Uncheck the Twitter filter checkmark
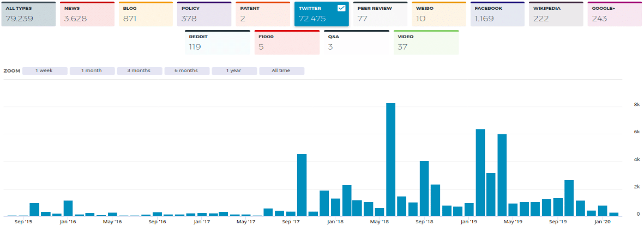Screen dimensions: 644x226 tap(341, 8)
